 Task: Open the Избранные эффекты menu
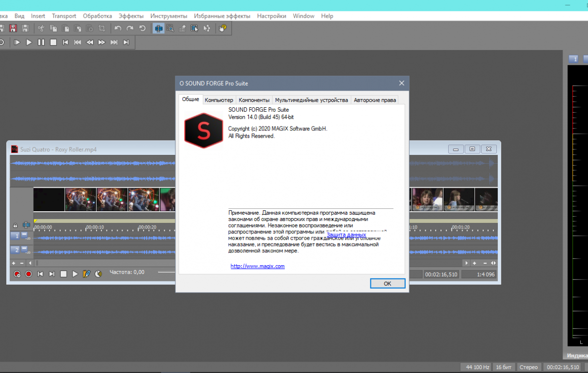(222, 16)
